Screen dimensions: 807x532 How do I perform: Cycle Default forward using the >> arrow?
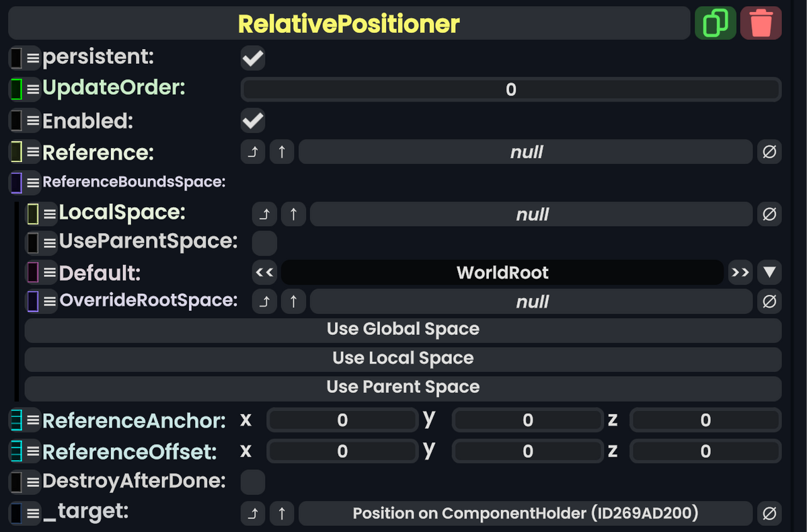(x=740, y=272)
